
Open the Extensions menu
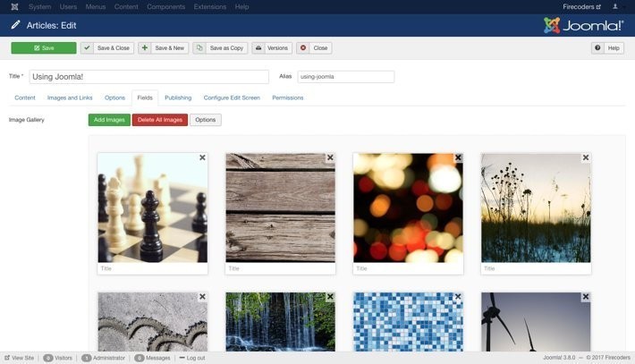click(210, 7)
